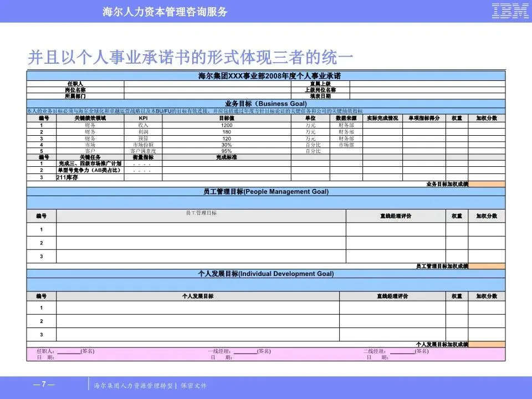
Task: Click 百分比 in the 客户满意度 row
Action: coord(313,151)
